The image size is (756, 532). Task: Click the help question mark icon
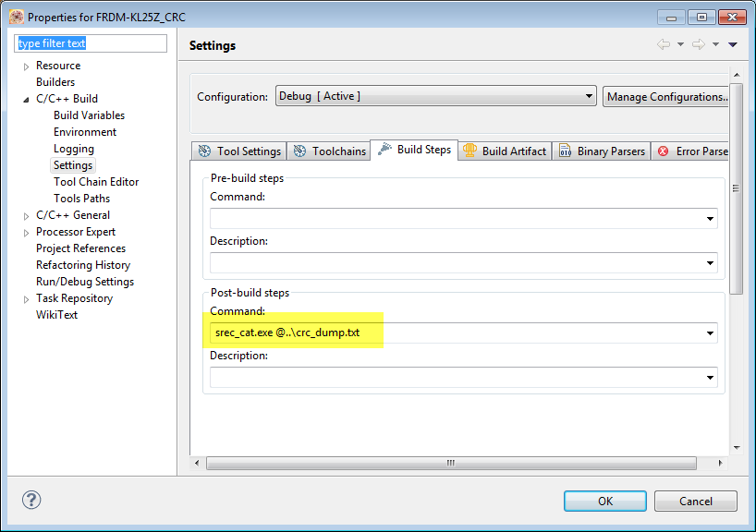30,500
